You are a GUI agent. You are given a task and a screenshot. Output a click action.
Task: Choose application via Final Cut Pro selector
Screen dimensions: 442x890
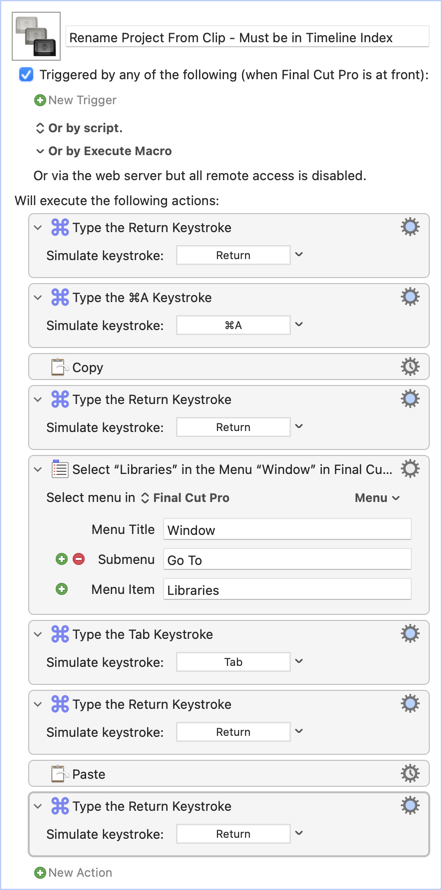click(x=185, y=498)
